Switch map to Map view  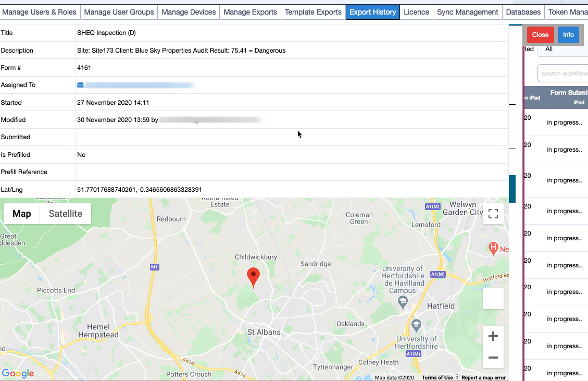tap(22, 214)
